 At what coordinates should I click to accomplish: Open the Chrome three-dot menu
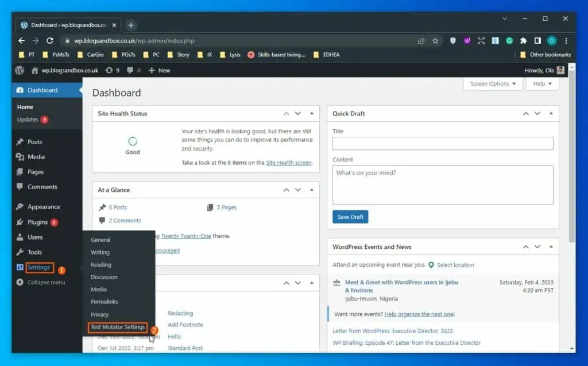click(566, 41)
